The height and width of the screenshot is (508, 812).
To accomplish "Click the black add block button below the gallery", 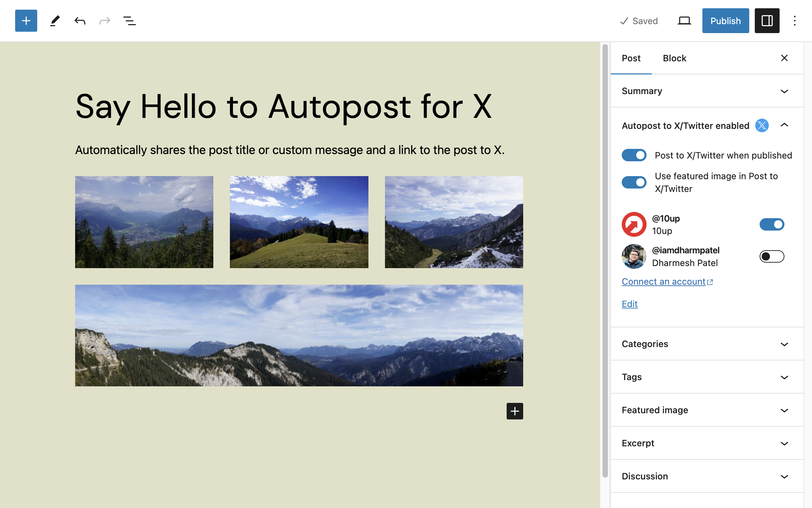I will 515,411.
